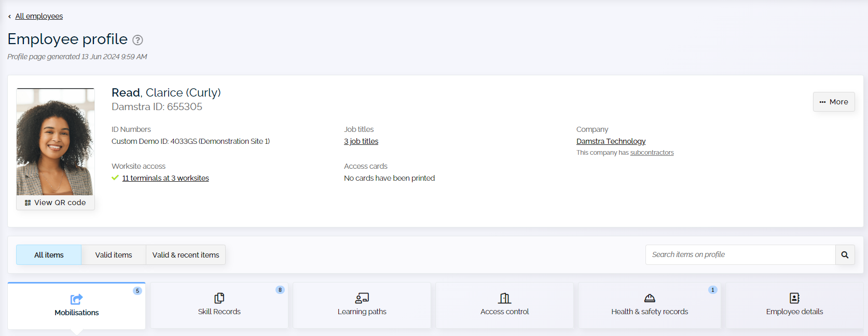The height and width of the screenshot is (336, 868).
Task: Click View QR code button
Action: coord(56,203)
